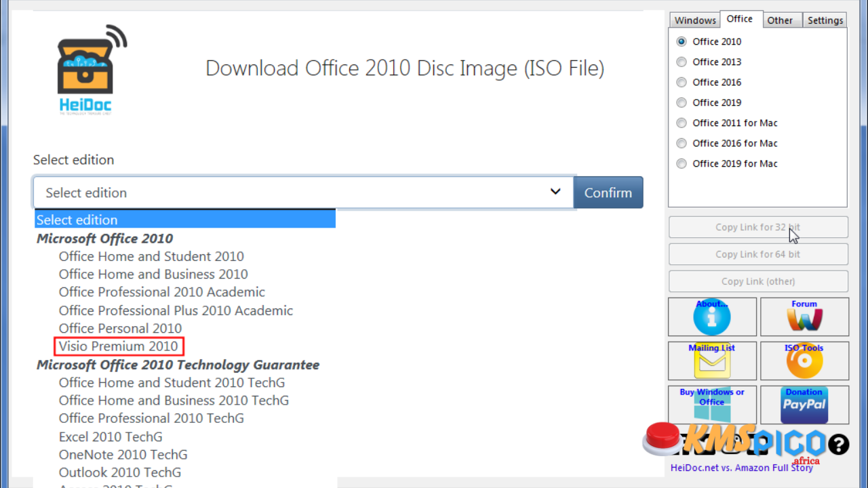This screenshot has width=868, height=488.
Task: Open the Forum icon button
Action: [804, 317]
